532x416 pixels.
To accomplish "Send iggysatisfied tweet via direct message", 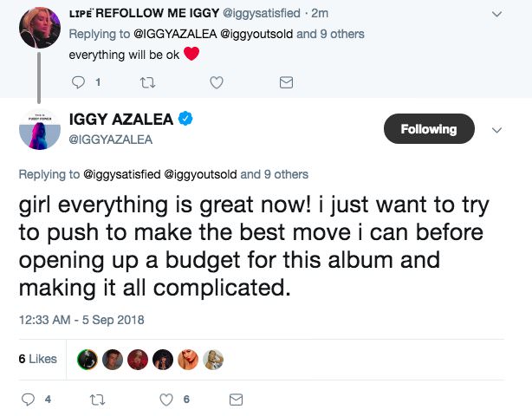I will (x=285, y=82).
